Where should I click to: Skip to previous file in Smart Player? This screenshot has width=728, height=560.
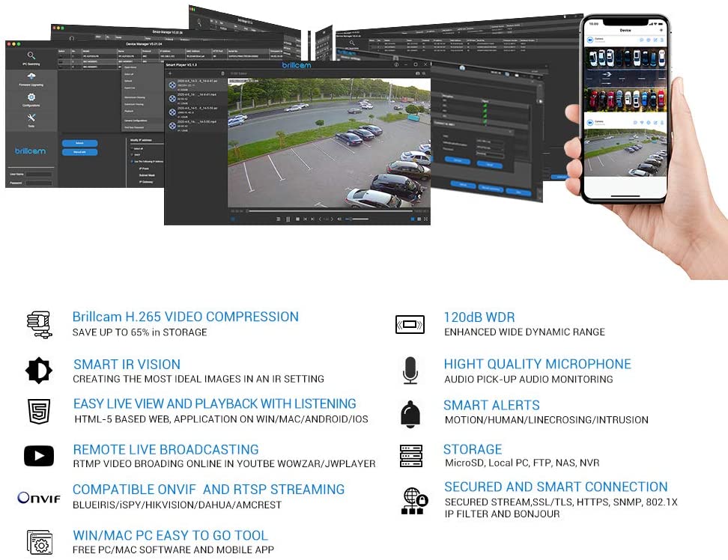pos(305,219)
